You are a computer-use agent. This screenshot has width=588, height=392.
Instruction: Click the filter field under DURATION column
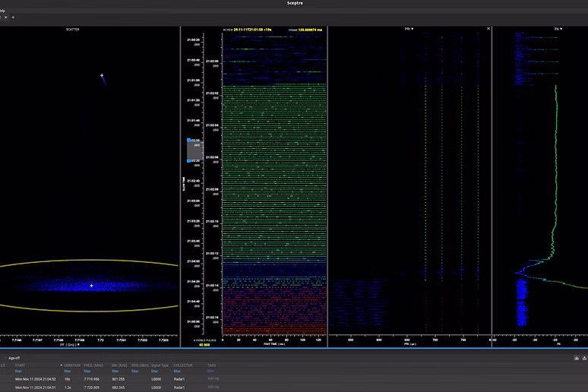pyautogui.click(x=68, y=371)
